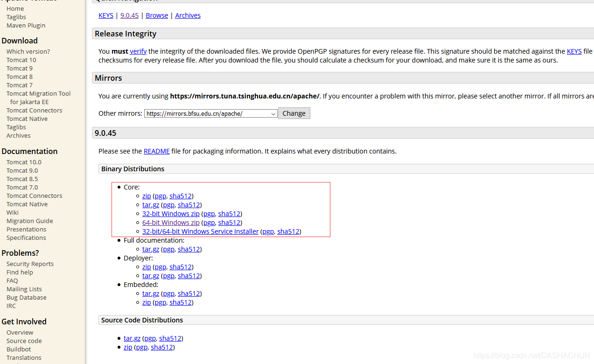Open Tomcat Migration Tool for Jakarta EE

38,98
